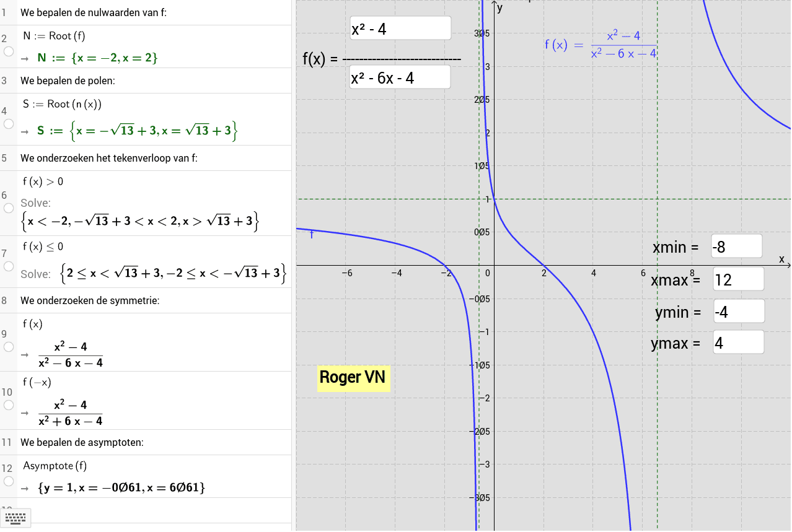Click the yellow Roger VN label
The width and height of the screenshot is (792, 532).
click(353, 377)
